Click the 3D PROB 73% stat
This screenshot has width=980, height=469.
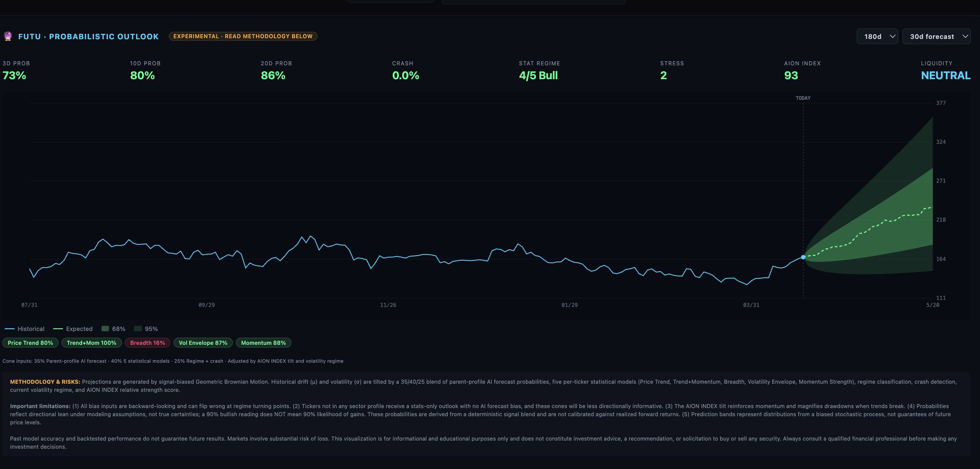tap(14, 75)
